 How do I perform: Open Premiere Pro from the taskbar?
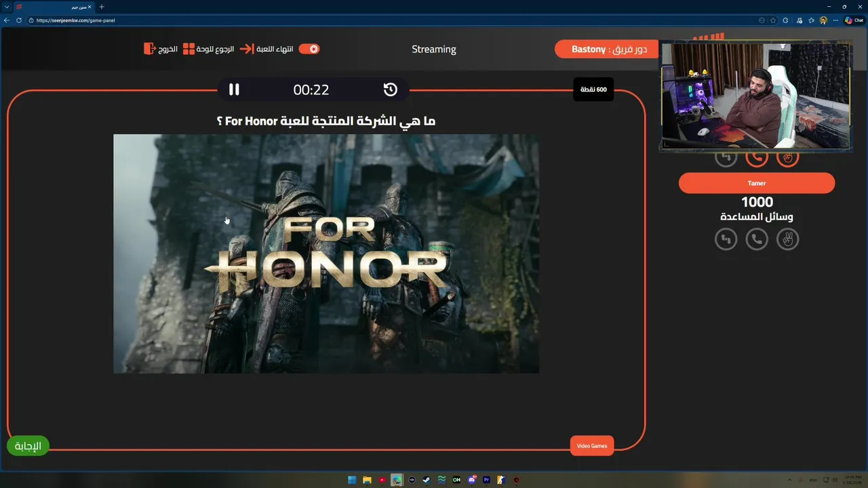486,480
